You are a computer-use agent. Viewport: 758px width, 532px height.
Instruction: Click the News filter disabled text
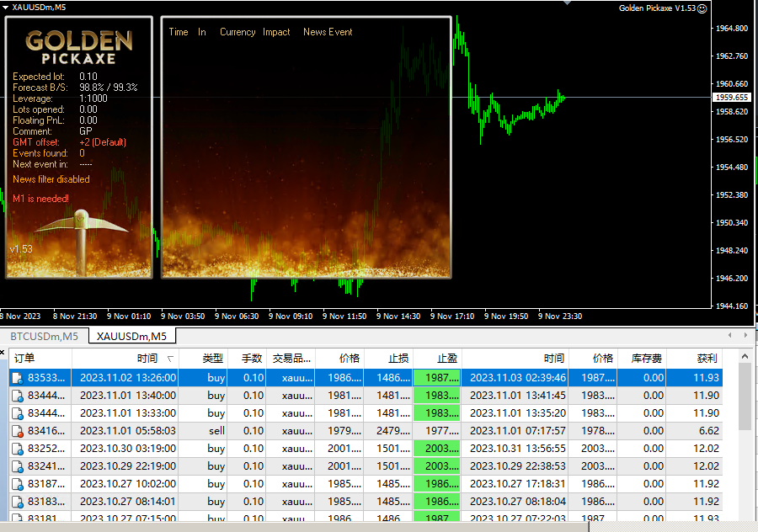tap(51, 179)
